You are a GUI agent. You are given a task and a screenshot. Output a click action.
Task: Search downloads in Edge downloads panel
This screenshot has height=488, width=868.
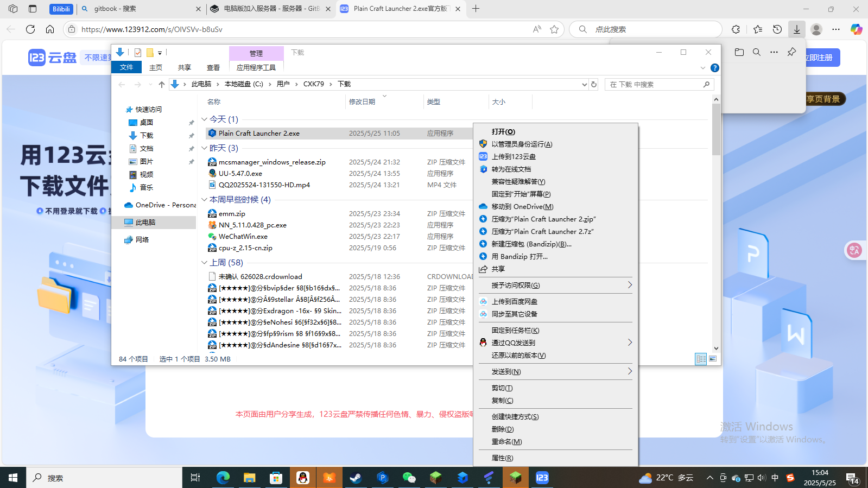(x=757, y=52)
